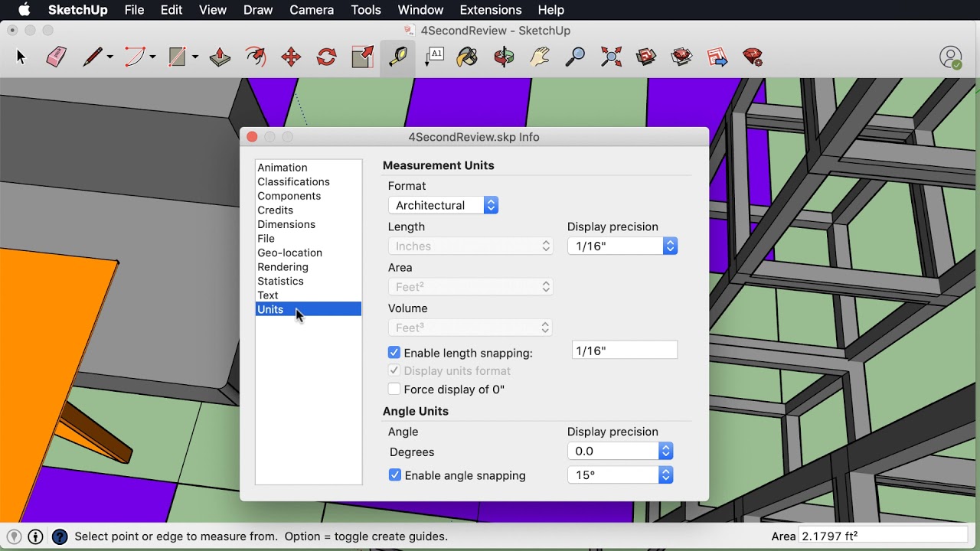Open the Length Inches dropdown

(x=471, y=246)
